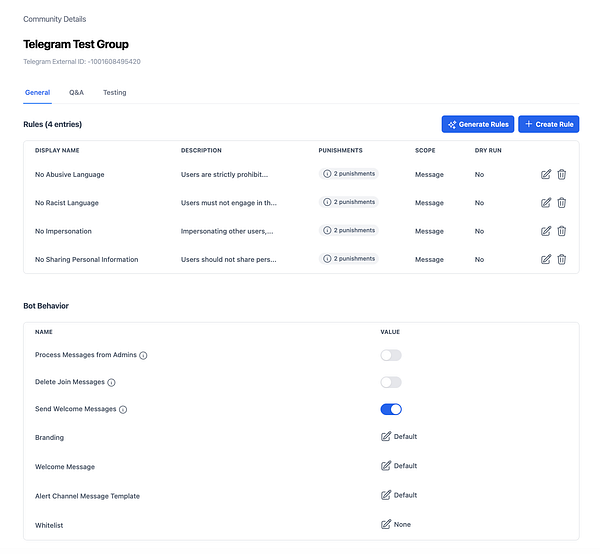Click the Whitelist row label
This screenshot has width=600, height=554.
(x=49, y=525)
